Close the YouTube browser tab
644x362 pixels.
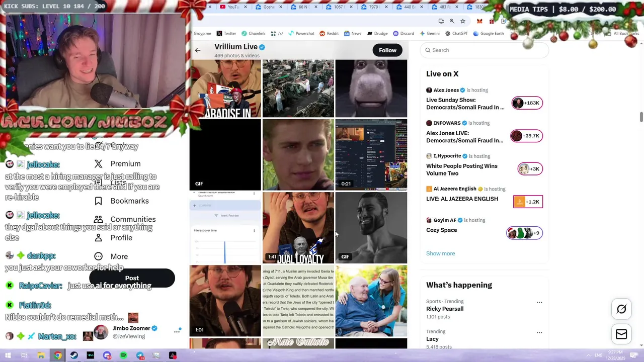click(246, 7)
